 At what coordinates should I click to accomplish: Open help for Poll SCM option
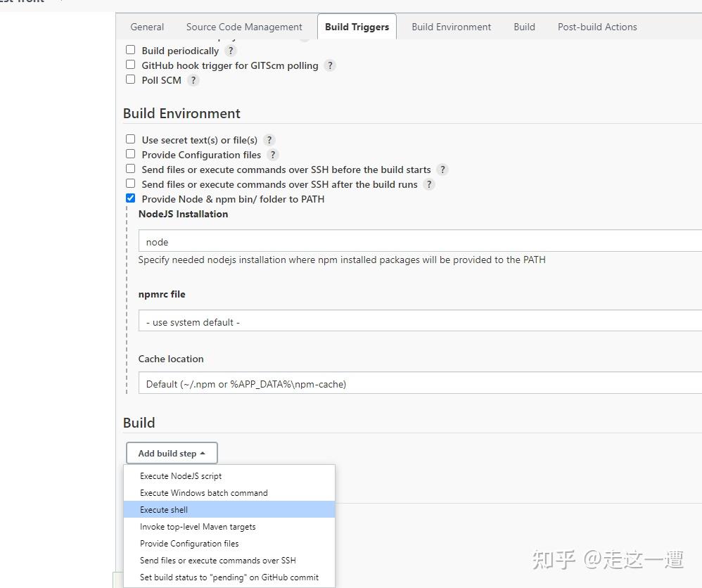pyautogui.click(x=195, y=80)
